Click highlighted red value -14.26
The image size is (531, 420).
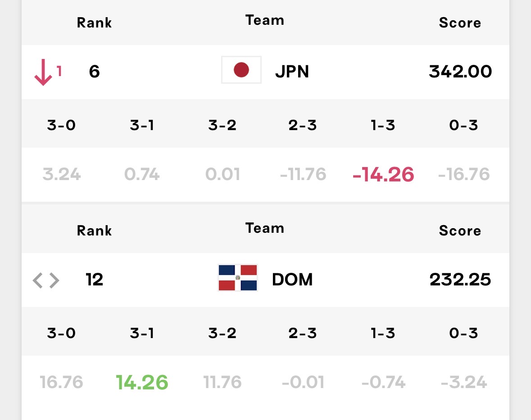383,174
